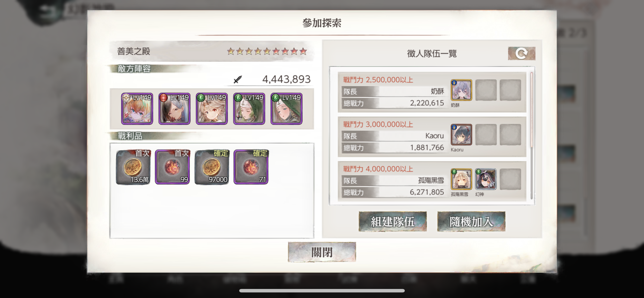
Task: View the guaranteed 97000 gold coin reward
Action: 212,167
